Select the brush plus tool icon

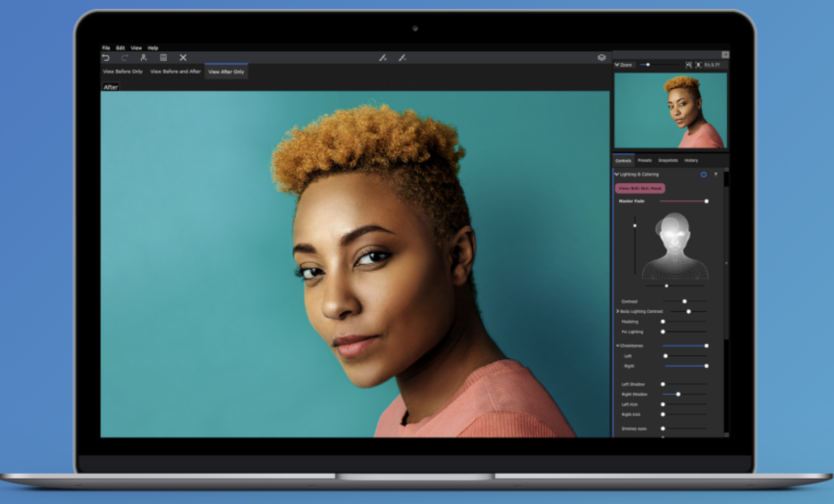(x=383, y=58)
